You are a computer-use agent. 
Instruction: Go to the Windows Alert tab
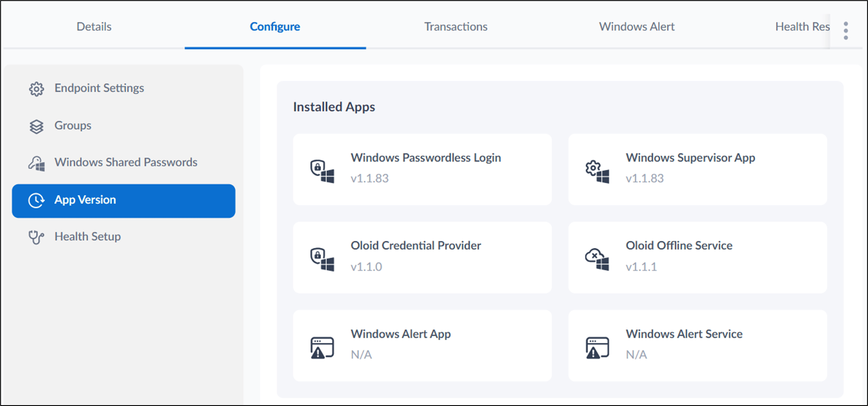[637, 26]
